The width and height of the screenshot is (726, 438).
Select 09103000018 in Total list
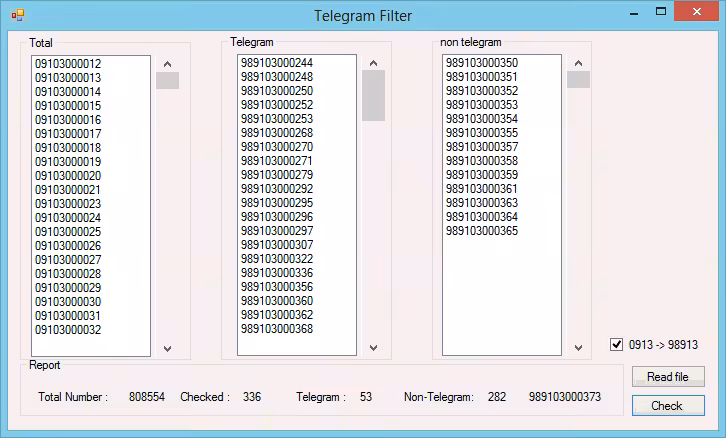pos(68,147)
